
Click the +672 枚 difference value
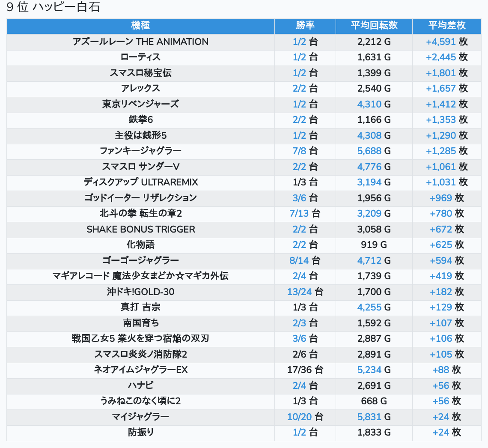(x=446, y=229)
